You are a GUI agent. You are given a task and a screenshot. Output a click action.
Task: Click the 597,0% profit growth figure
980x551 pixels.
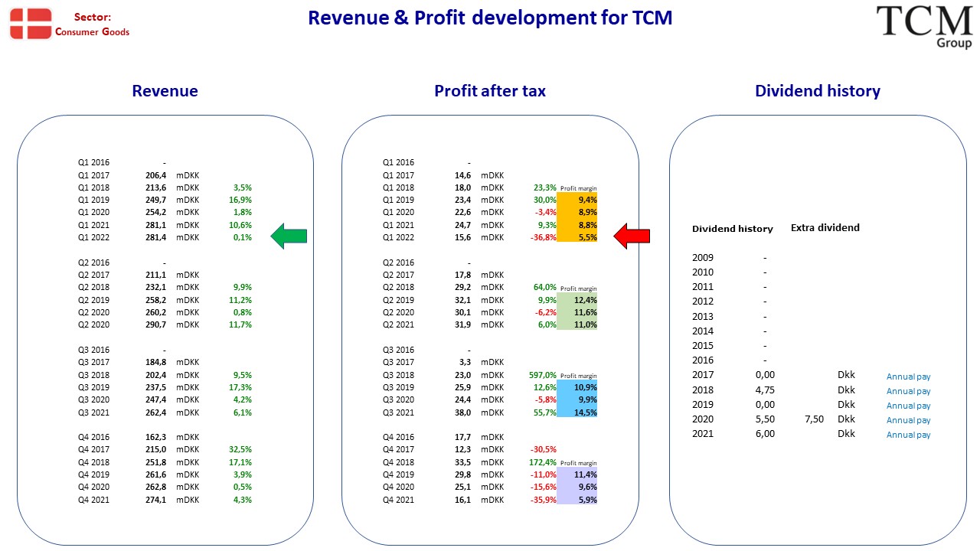point(543,375)
